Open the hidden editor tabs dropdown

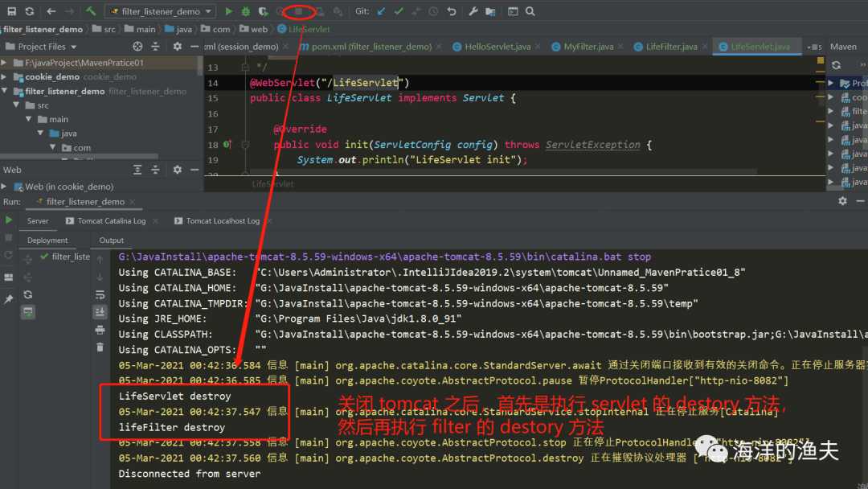tap(814, 47)
